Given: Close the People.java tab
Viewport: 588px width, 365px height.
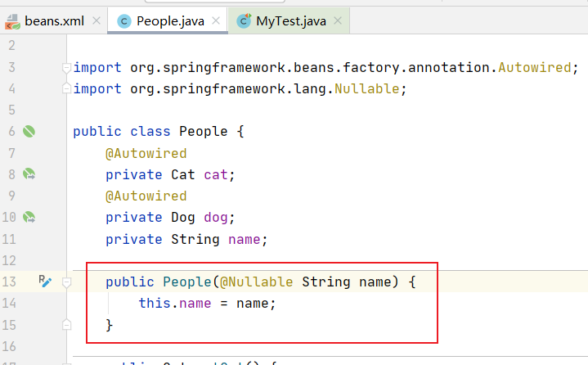Looking at the screenshot, I should click(x=215, y=21).
